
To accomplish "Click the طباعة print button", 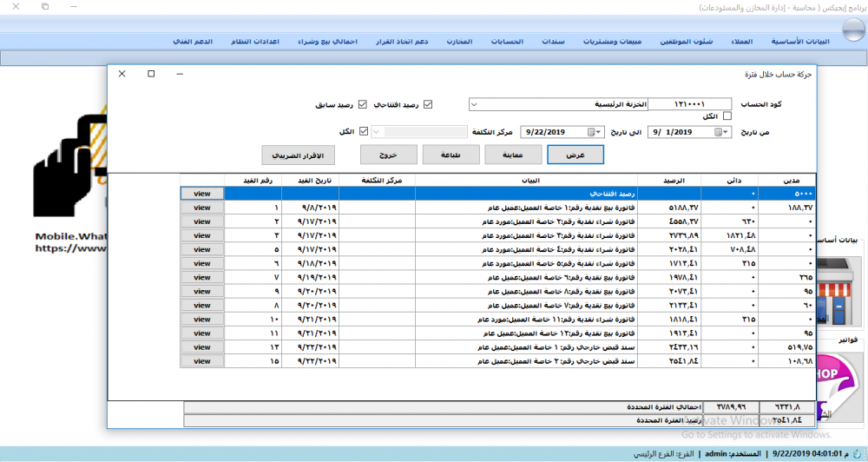I will pyautogui.click(x=450, y=155).
